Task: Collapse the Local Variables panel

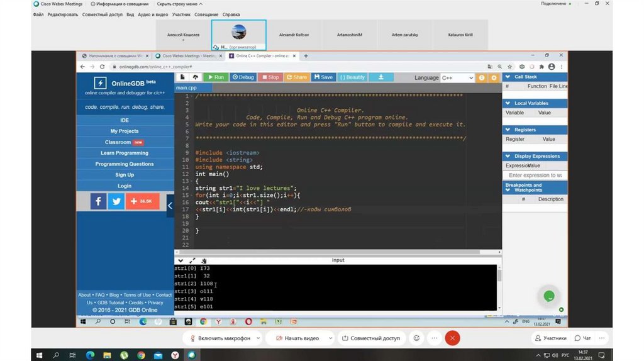Action: click(508, 103)
